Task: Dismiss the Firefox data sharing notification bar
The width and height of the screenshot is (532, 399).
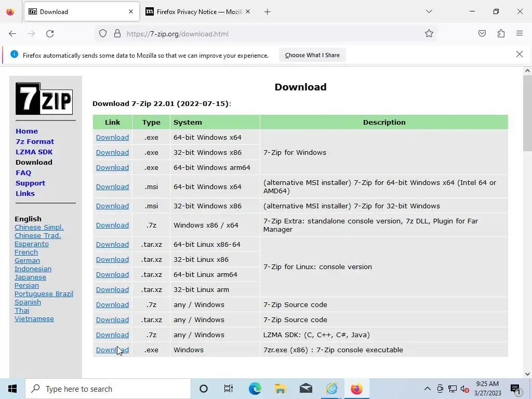Action: tap(519, 54)
